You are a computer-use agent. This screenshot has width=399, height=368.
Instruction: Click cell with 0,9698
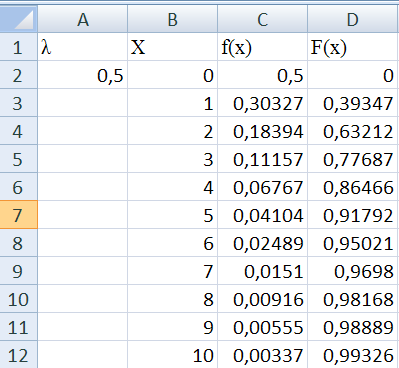coord(353,271)
